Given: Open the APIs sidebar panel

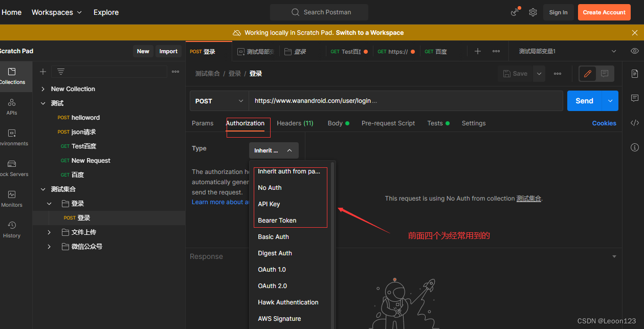Looking at the screenshot, I should point(12,106).
